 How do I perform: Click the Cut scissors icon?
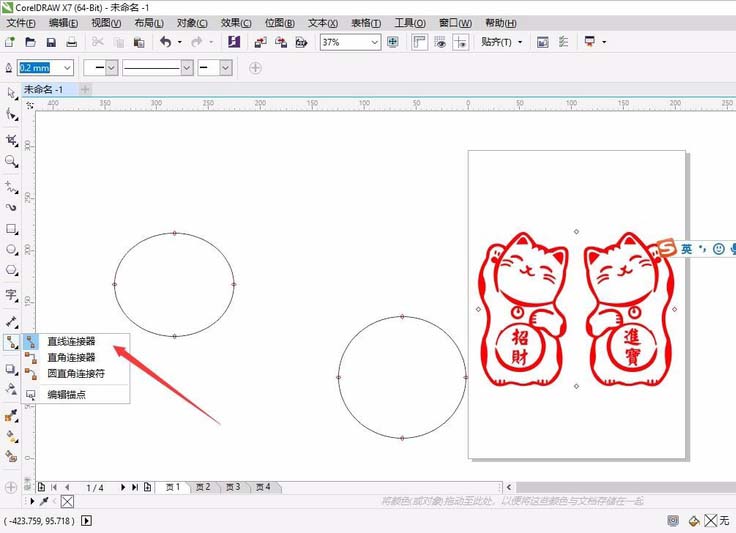(98, 42)
